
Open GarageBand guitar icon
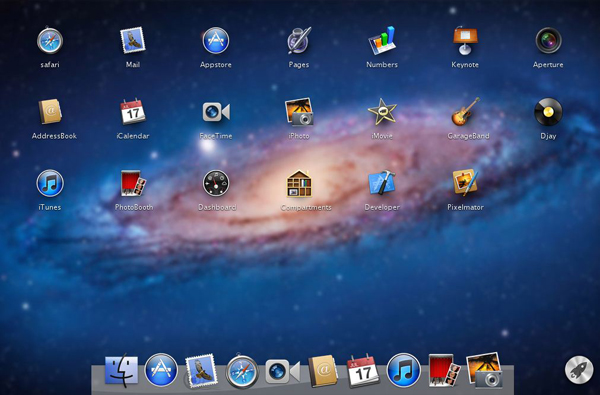point(466,112)
